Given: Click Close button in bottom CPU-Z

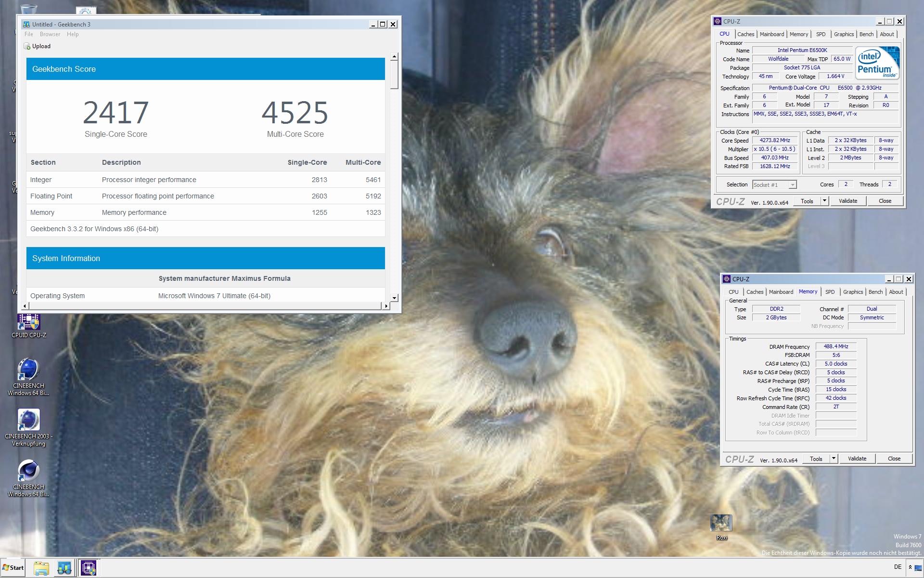Looking at the screenshot, I should (x=894, y=459).
